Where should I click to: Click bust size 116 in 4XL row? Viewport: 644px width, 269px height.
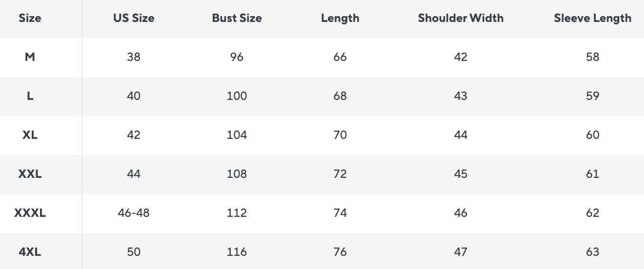click(x=237, y=252)
